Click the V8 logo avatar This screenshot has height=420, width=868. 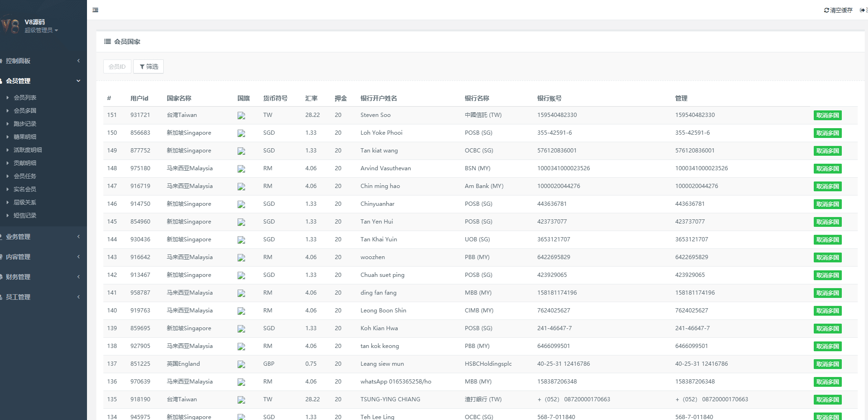(11, 25)
